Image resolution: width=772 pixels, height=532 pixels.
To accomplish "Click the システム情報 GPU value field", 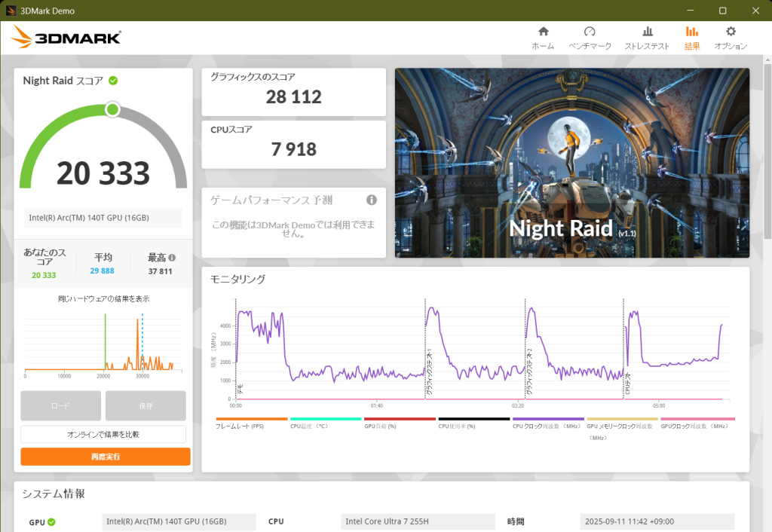I will [179, 521].
